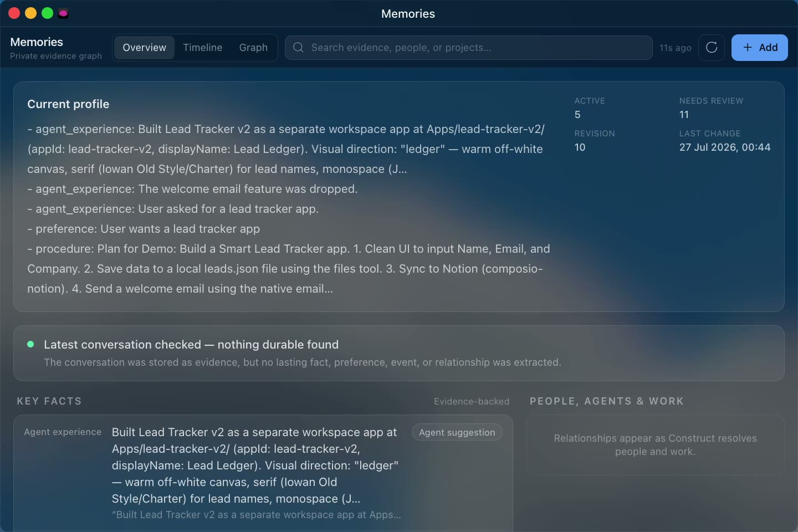The height and width of the screenshot is (532, 798).
Task: Click LAST CHANGE date 27 Jul 2026
Action: (x=725, y=147)
